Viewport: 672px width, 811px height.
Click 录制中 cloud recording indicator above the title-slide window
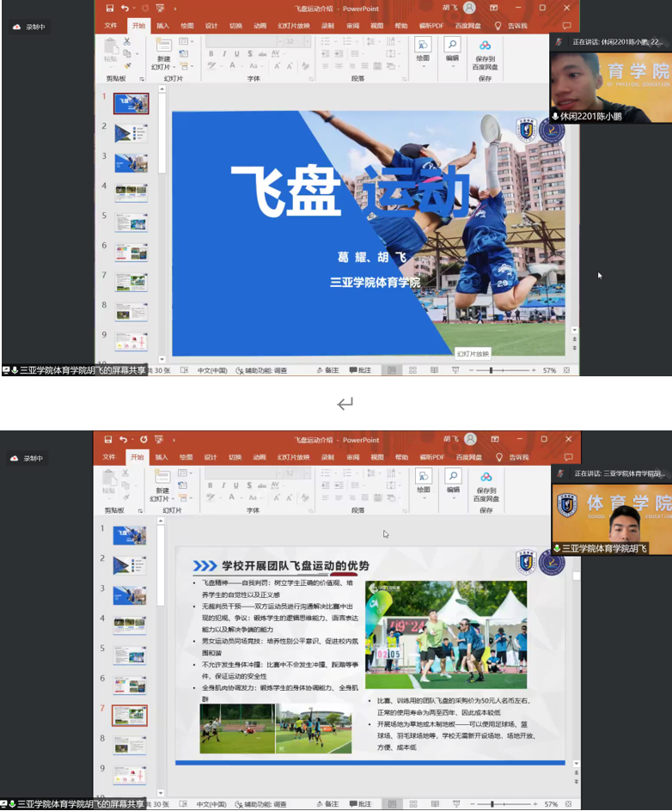pos(29,27)
